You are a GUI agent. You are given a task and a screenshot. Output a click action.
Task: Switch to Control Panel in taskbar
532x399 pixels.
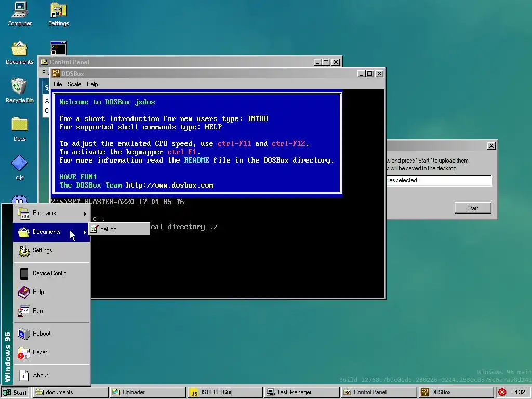[379, 392]
